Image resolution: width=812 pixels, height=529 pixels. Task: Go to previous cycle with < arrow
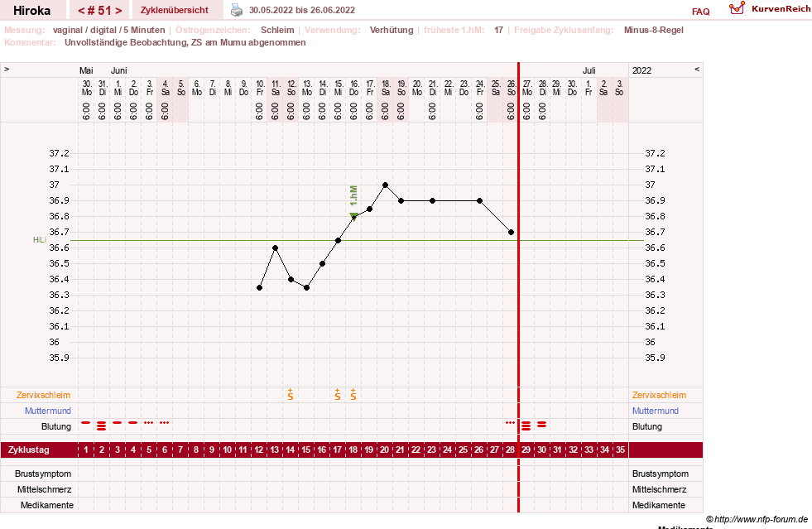point(81,11)
